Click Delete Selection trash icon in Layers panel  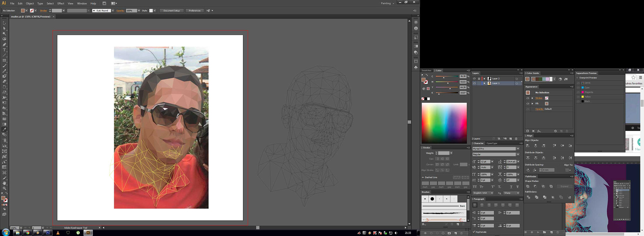tap(516, 139)
